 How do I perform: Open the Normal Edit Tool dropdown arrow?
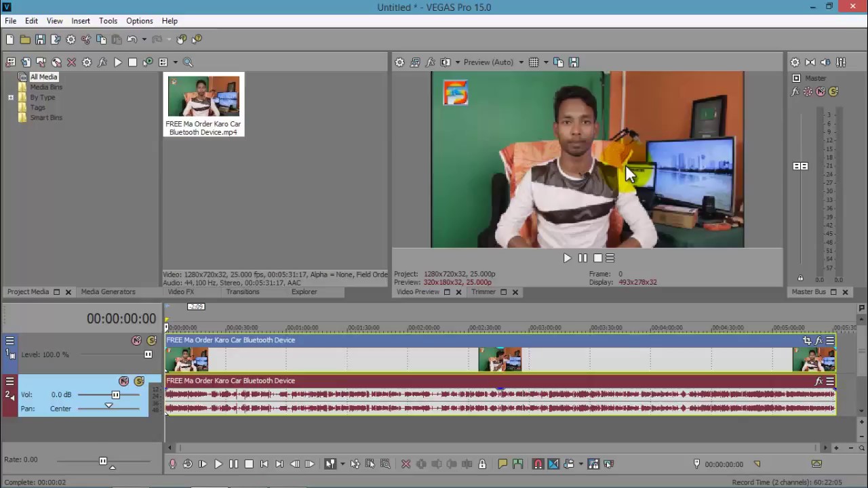(342, 464)
